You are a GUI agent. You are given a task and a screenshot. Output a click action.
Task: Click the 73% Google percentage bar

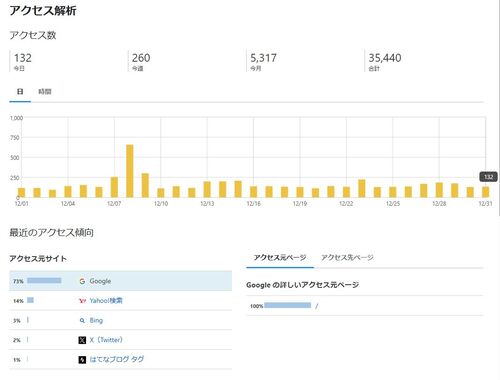point(44,281)
